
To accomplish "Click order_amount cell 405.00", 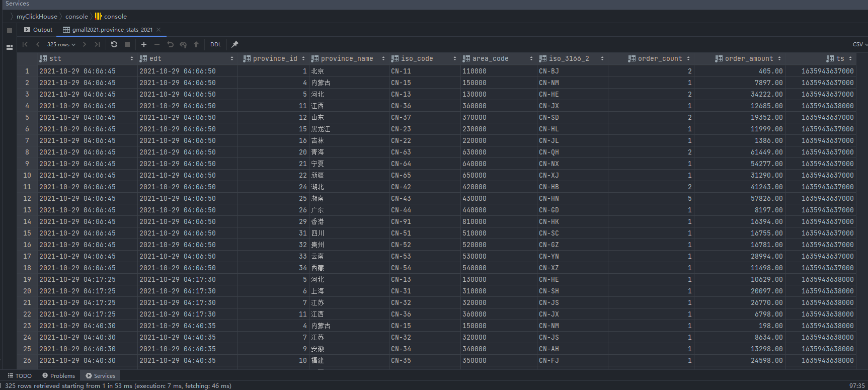I will coord(739,71).
